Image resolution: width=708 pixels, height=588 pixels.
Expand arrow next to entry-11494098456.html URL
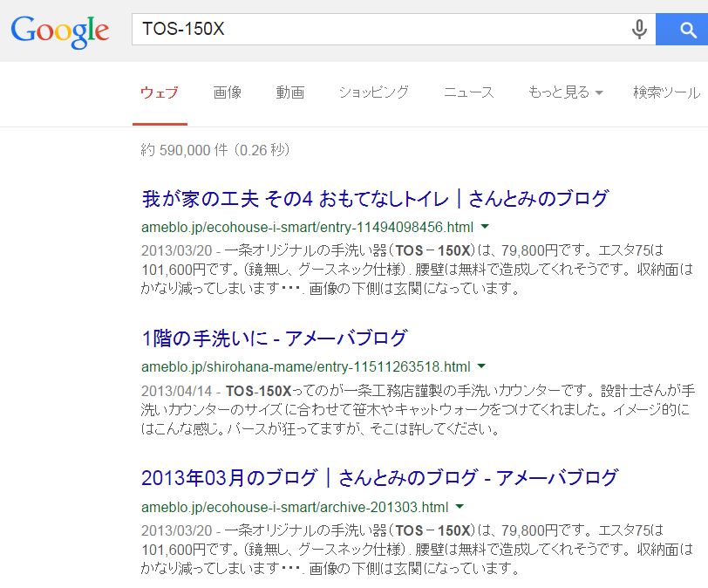click(x=485, y=226)
